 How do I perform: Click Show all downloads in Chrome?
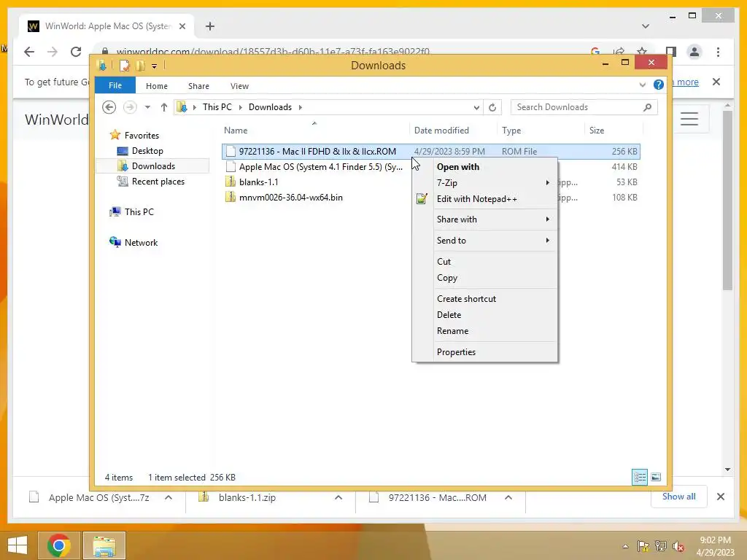[679, 497]
